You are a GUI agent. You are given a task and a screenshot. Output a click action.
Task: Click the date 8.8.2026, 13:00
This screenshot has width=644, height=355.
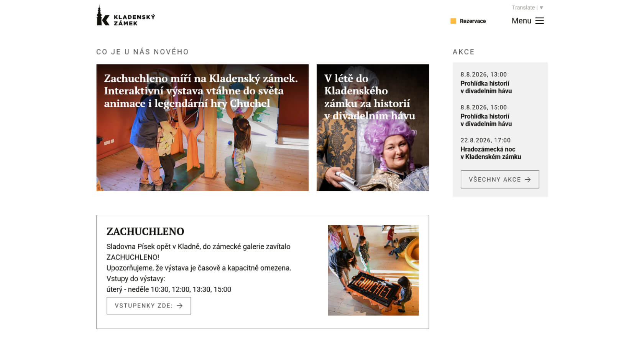(484, 74)
